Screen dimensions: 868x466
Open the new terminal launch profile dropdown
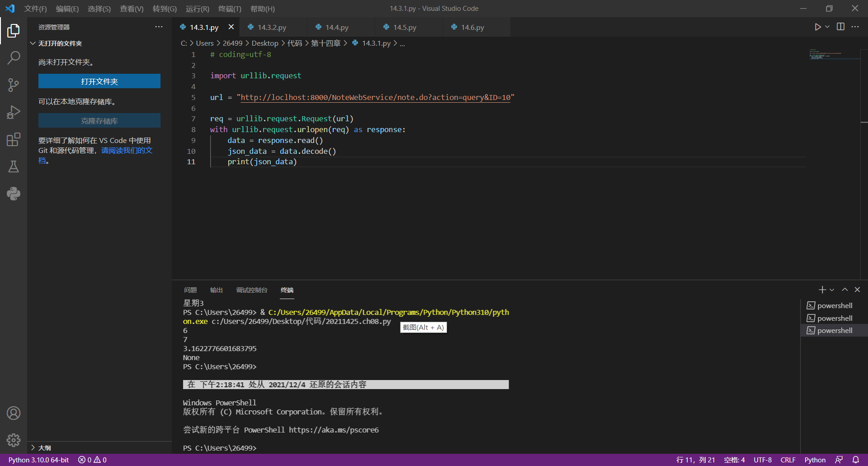(x=832, y=290)
